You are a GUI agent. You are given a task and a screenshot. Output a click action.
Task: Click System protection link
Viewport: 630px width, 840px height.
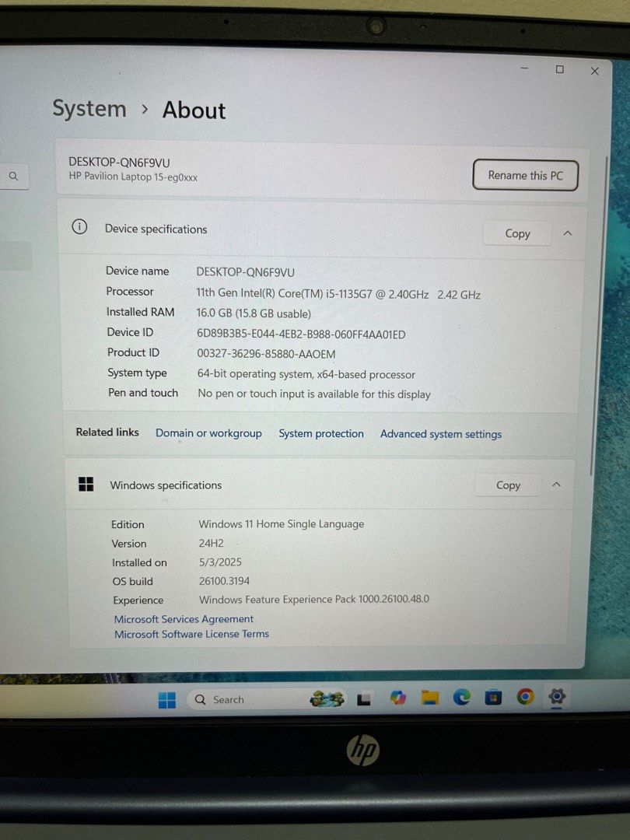pyautogui.click(x=321, y=433)
